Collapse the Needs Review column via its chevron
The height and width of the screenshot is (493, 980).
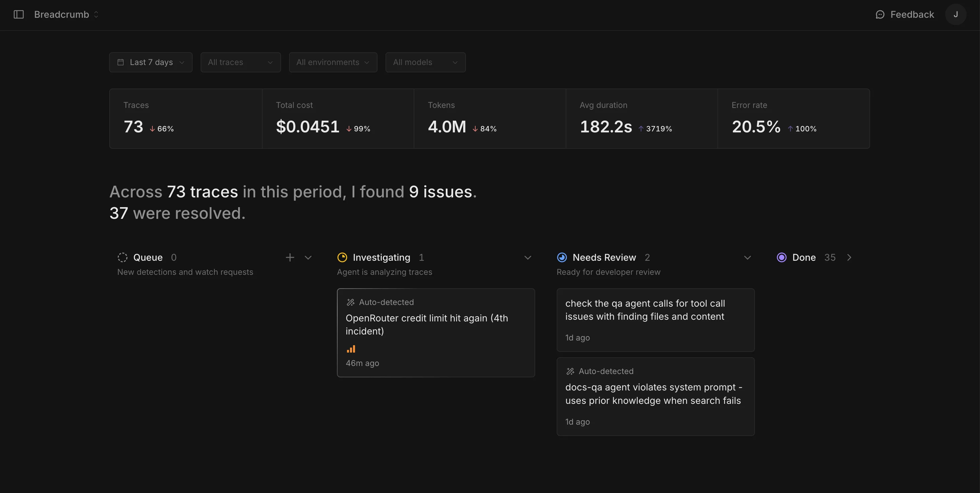747,257
